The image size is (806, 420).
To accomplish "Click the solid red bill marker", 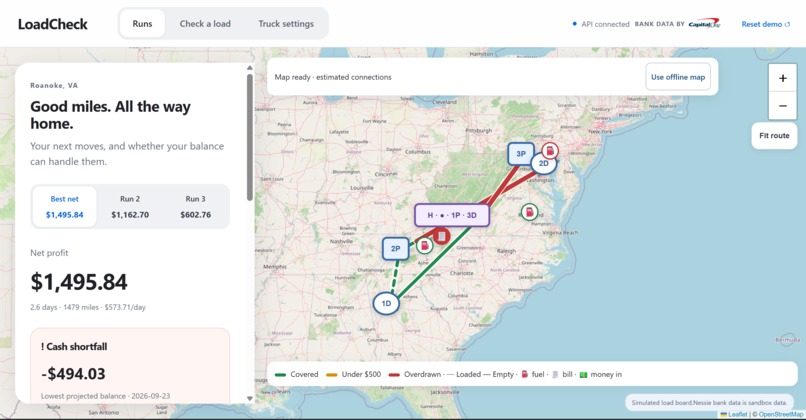I will coord(441,236).
